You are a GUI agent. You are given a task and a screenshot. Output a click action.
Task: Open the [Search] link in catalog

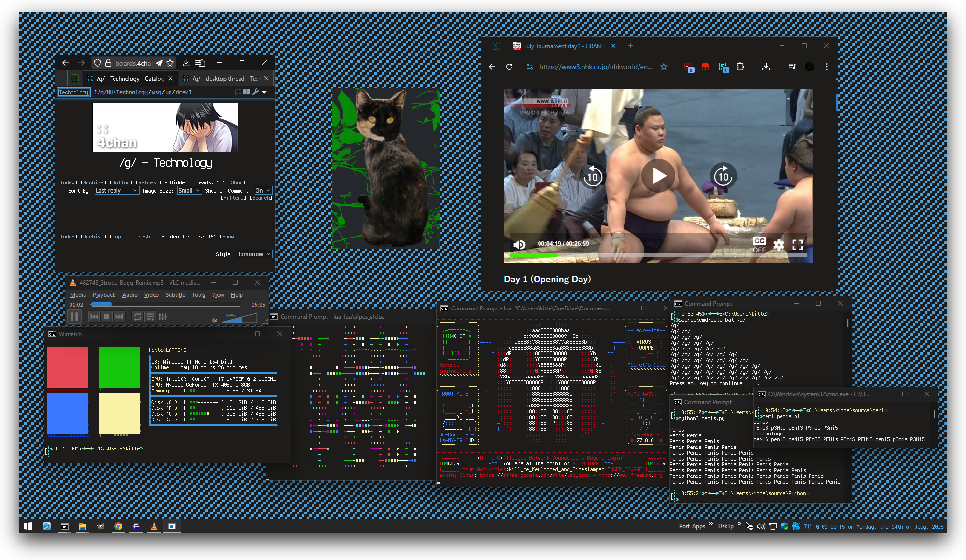point(261,198)
